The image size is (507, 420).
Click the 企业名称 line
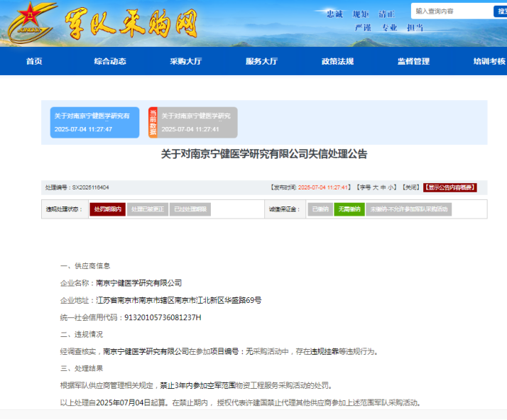(x=121, y=283)
